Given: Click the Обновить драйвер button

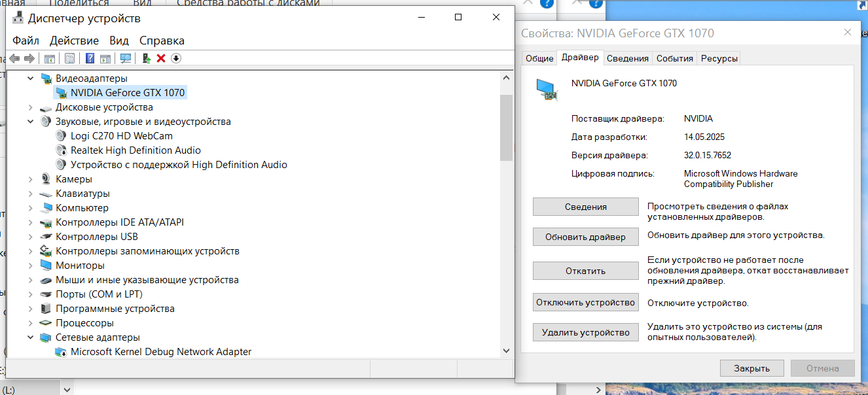Looking at the screenshot, I should (x=586, y=237).
